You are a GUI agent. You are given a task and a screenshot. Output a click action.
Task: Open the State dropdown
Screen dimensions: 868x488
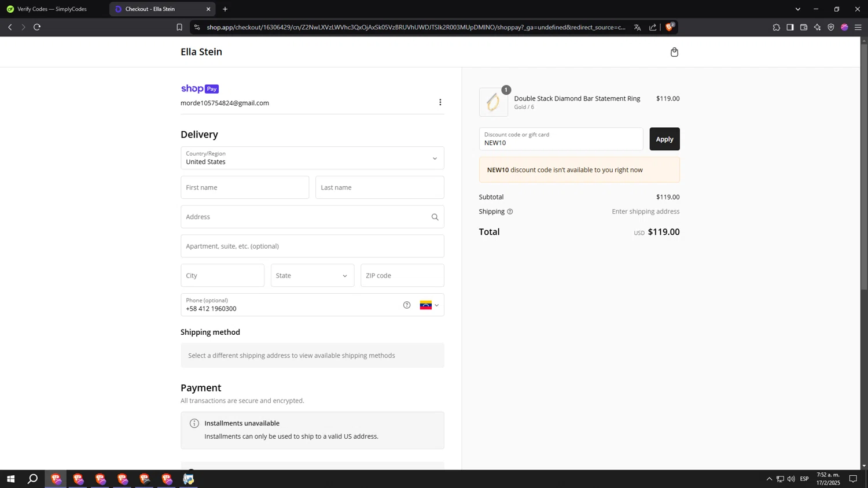pos(312,275)
